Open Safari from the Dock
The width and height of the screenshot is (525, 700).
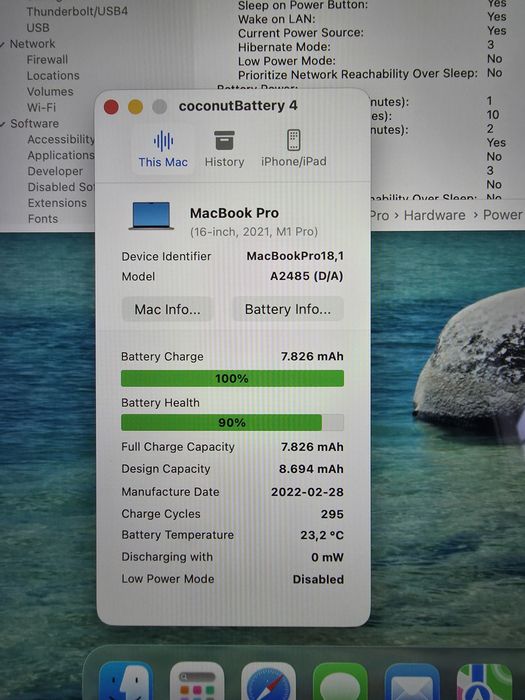click(x=268, y=681)
